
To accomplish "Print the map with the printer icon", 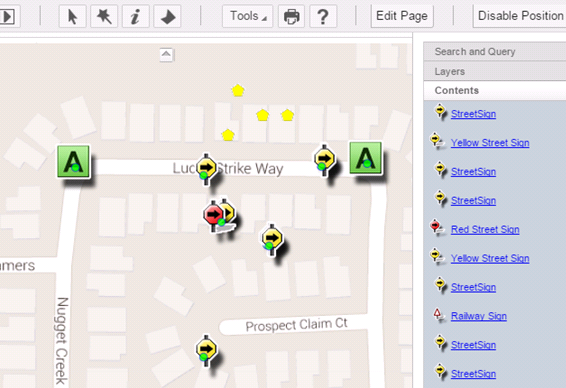I will (x=291, y=16).
